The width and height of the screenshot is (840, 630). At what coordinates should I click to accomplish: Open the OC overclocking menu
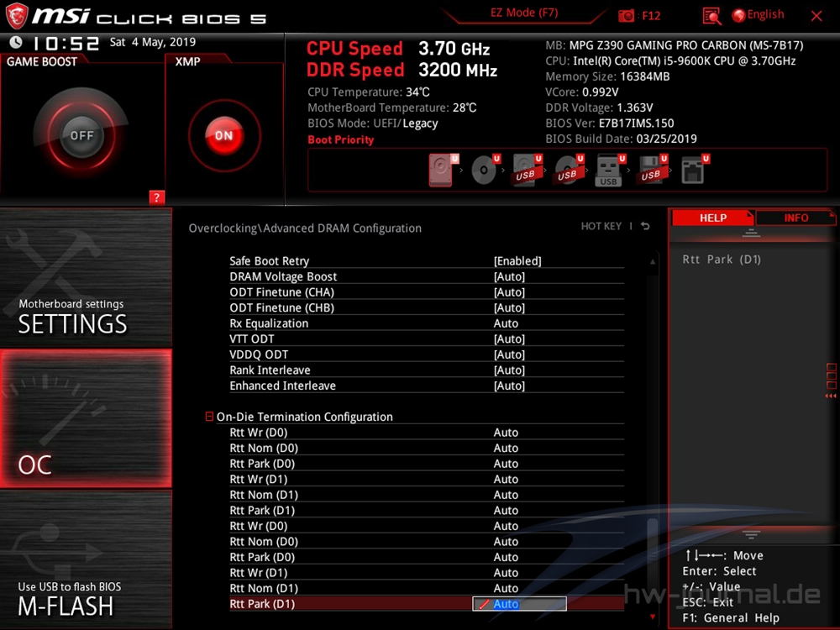(86, 418)
